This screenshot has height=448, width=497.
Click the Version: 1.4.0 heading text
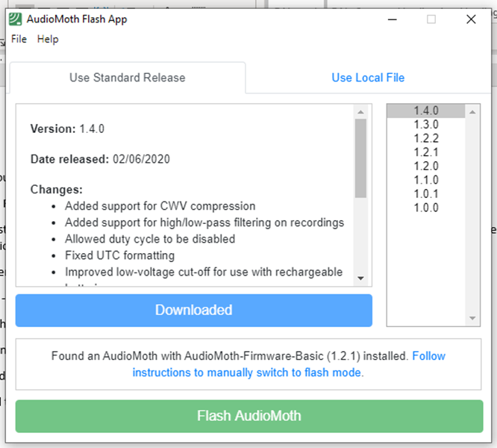67,128
